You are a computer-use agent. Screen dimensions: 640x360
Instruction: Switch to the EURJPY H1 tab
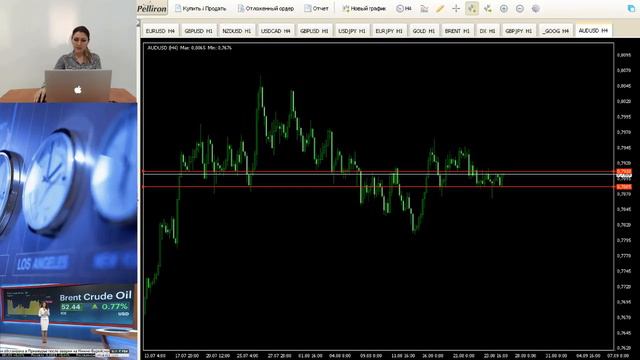[x=389, y=31]
